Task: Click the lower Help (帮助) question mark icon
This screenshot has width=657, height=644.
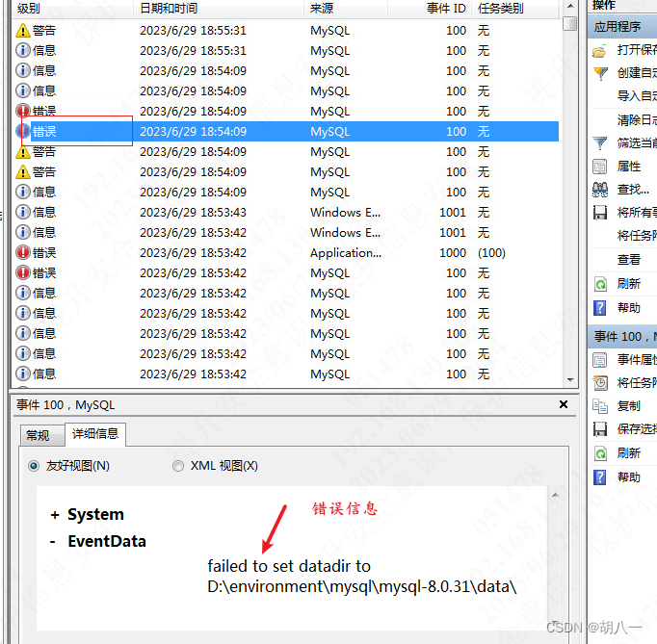Action: point(600,477)
